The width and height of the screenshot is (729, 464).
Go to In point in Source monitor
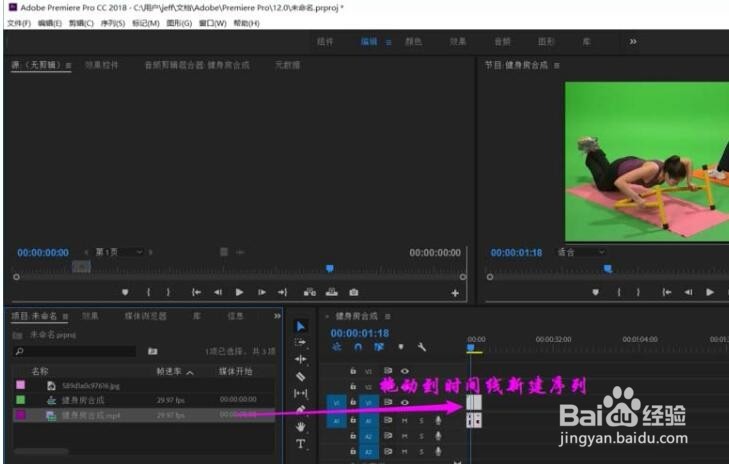(x=196, y=292)
